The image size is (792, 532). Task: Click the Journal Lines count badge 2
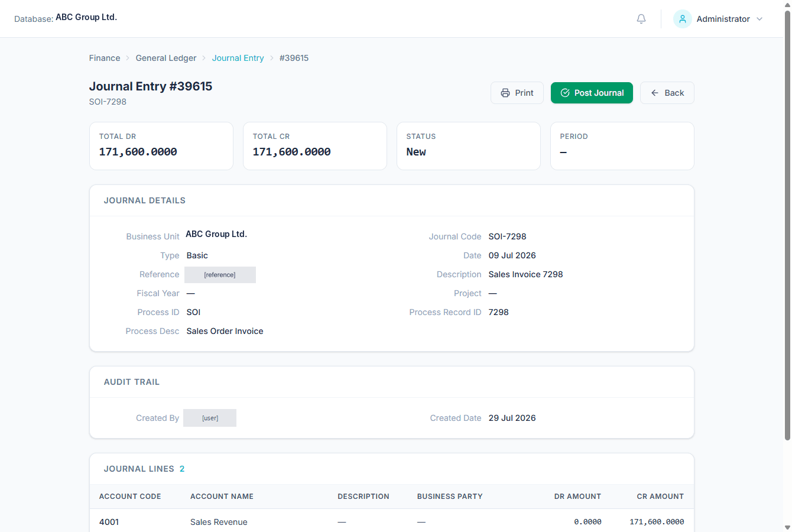tap(182, 469)
